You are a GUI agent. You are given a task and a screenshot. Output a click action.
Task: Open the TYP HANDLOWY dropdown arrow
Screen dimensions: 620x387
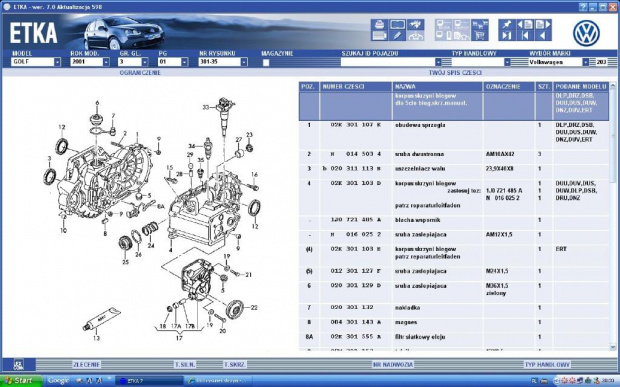[x=507, y=62]
